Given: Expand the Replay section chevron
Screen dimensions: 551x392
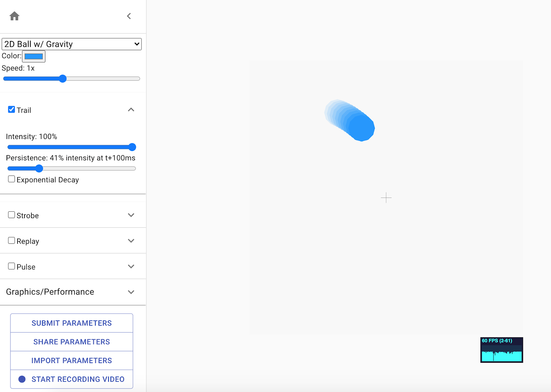Looking at the screenshot, I should pyautogui.click(x=131, y=241).
